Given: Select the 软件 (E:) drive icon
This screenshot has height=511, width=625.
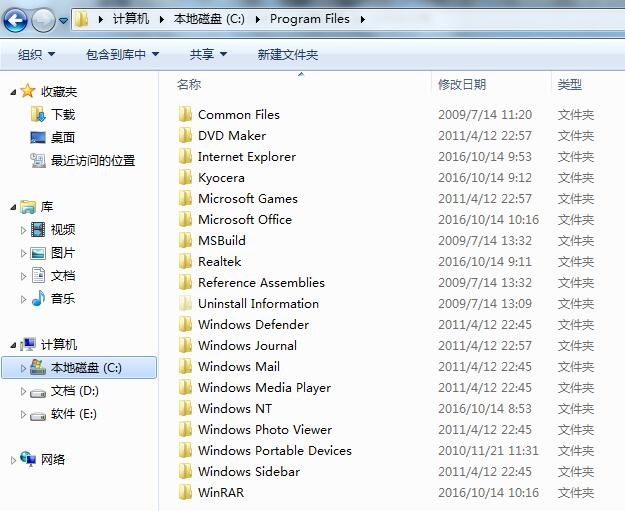Looking at the screenshot, I should pyautogui.click(x=38, y=415).
